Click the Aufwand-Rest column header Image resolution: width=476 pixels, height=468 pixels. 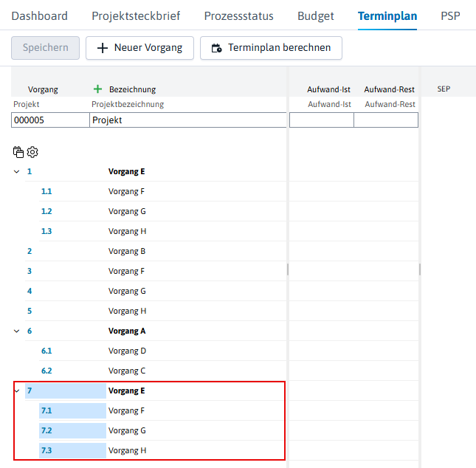point(389,89)
